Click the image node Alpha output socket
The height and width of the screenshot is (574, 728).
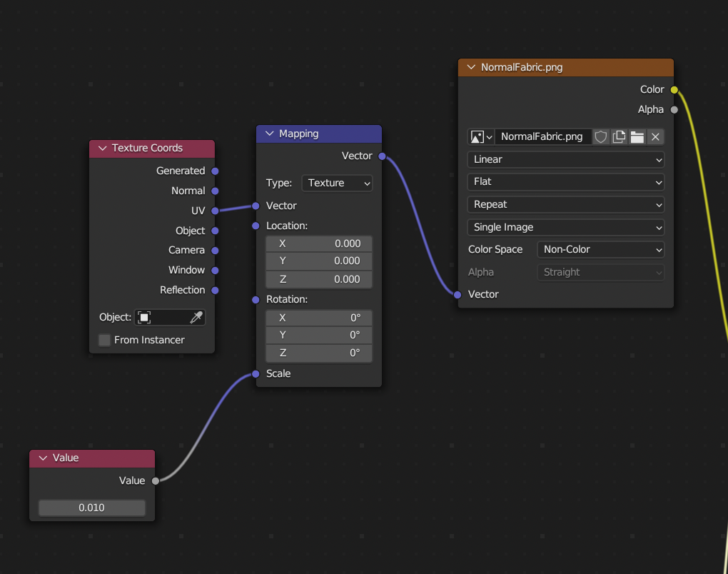click(x=674, y=110)
